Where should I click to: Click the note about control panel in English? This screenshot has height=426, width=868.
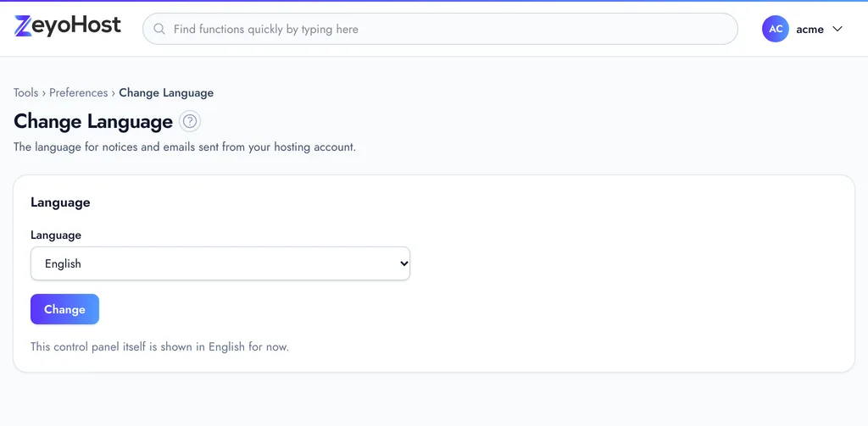click(160, 347)
